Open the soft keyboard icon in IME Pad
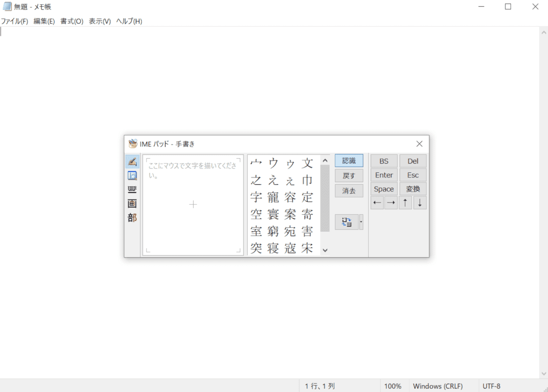The width and height of the screenshot is (548, 392). 132,190
